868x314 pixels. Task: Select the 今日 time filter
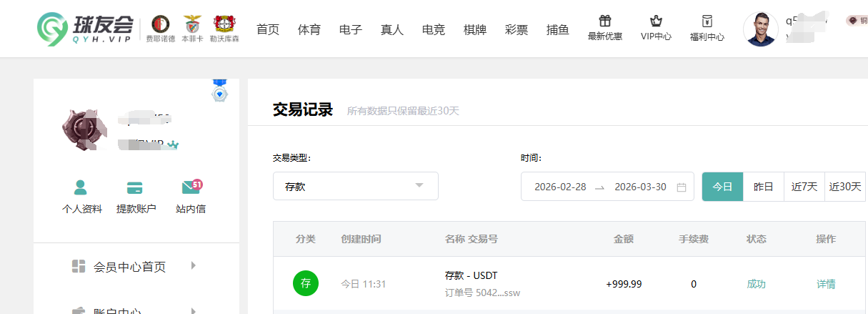[x=722, y=187]
